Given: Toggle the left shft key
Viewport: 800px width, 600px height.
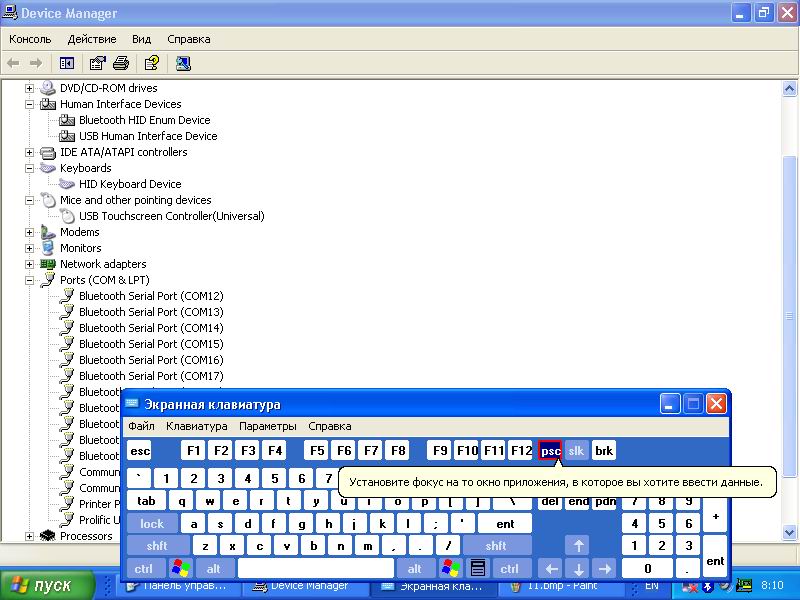Looking at the screenshot, I should [x=157, y=546].
